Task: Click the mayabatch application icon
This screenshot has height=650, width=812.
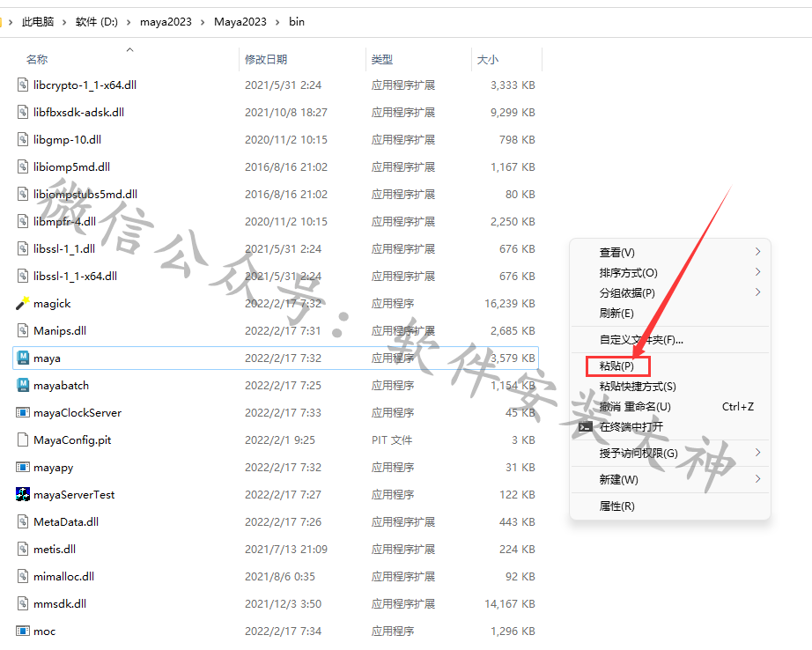Action: pyautogui.click(x=23, y=386)
